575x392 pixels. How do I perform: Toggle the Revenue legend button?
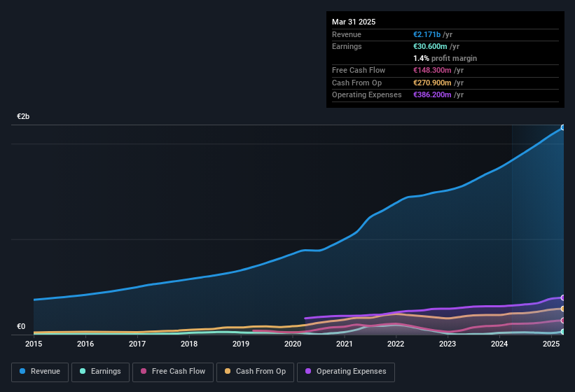40,372
